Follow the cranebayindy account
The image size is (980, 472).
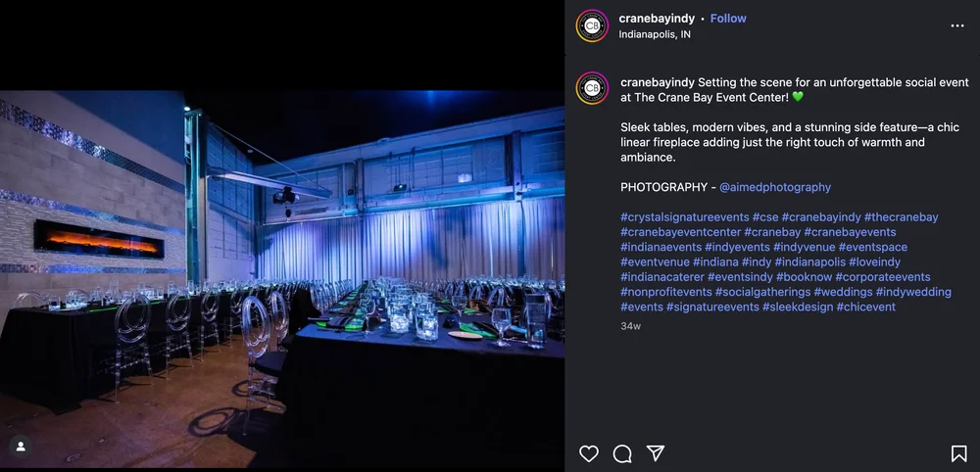click(x=728, y=19)
